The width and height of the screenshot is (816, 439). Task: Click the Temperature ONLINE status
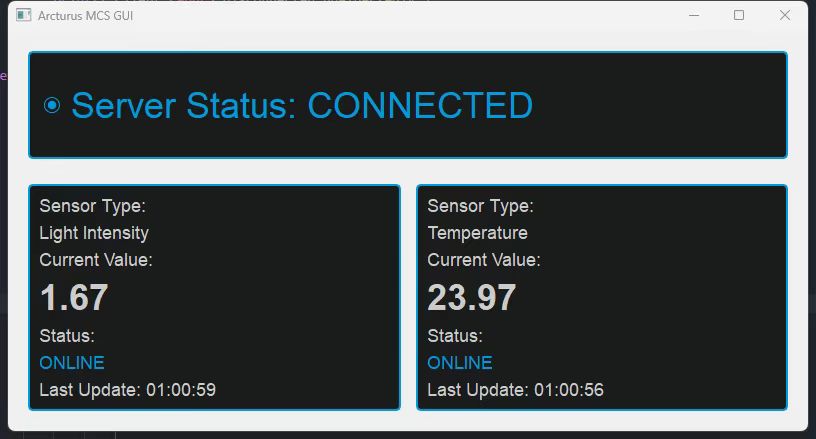click(460, 362)
